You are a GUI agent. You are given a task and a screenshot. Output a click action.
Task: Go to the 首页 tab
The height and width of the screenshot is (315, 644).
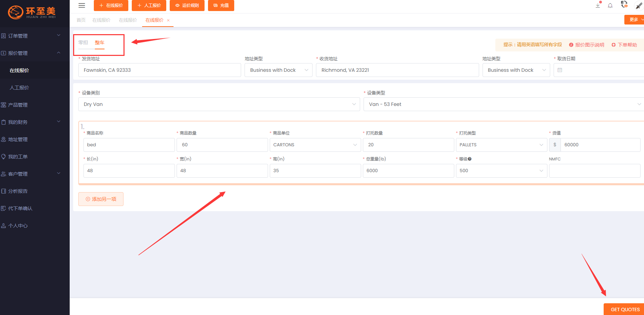tap(81, 20)
